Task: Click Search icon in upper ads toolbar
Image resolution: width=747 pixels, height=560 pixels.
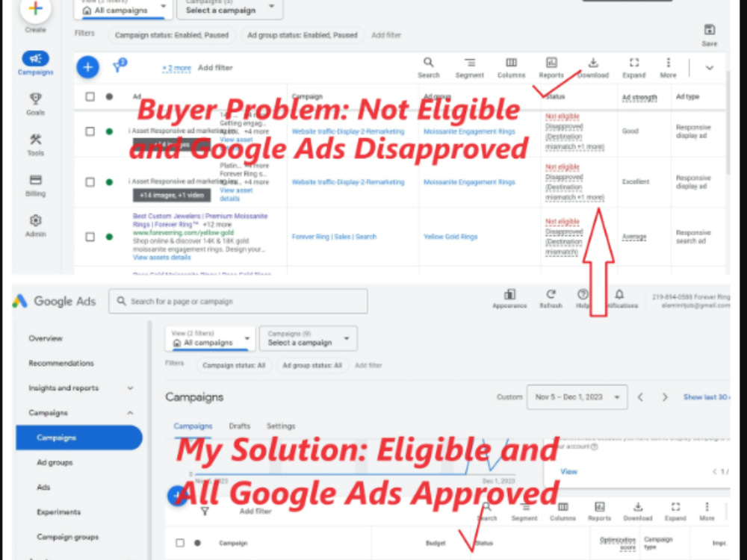Action: tap(428, 63)
